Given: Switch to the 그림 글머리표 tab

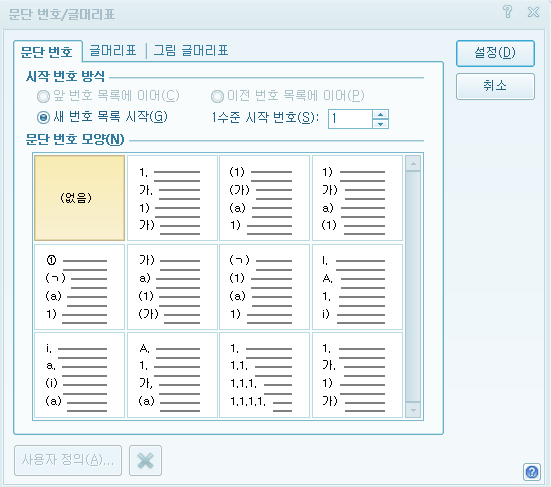Looking at the screenshot, I should (x=191, y=51).
